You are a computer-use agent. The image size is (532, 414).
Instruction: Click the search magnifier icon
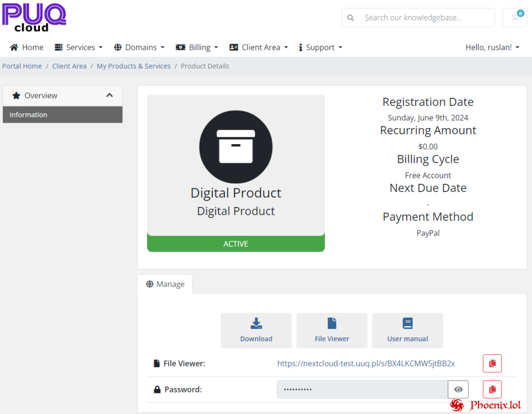(350, 18)
